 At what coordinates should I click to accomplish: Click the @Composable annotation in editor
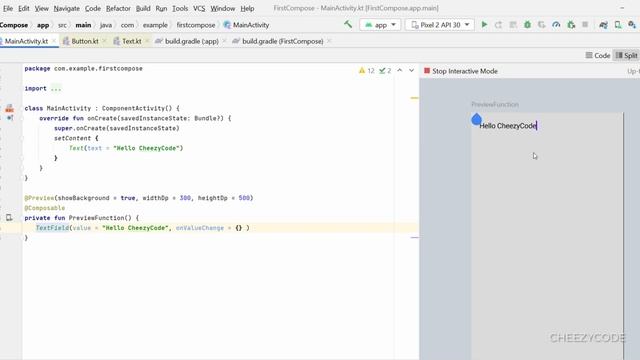point(44,208)
